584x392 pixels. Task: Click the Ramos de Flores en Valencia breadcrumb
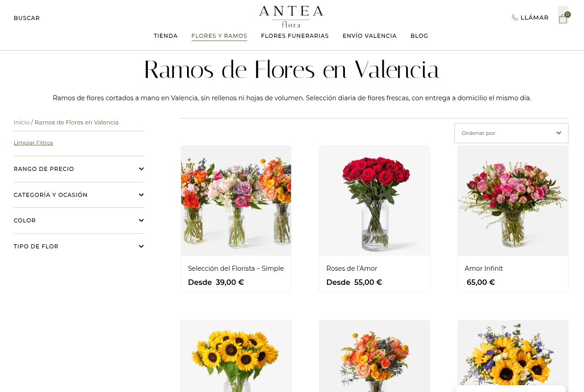77,122
